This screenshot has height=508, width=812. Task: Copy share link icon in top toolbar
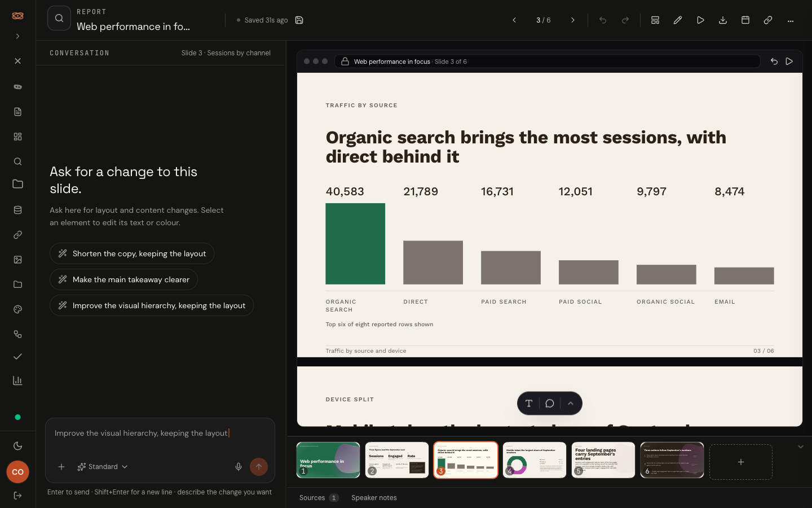(x=768, y=20)
